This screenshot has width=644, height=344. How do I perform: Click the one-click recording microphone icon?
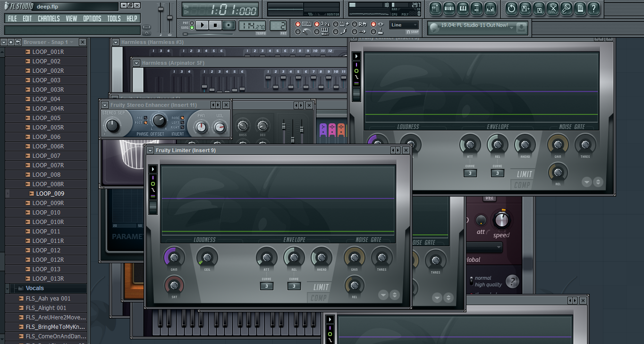566,8
